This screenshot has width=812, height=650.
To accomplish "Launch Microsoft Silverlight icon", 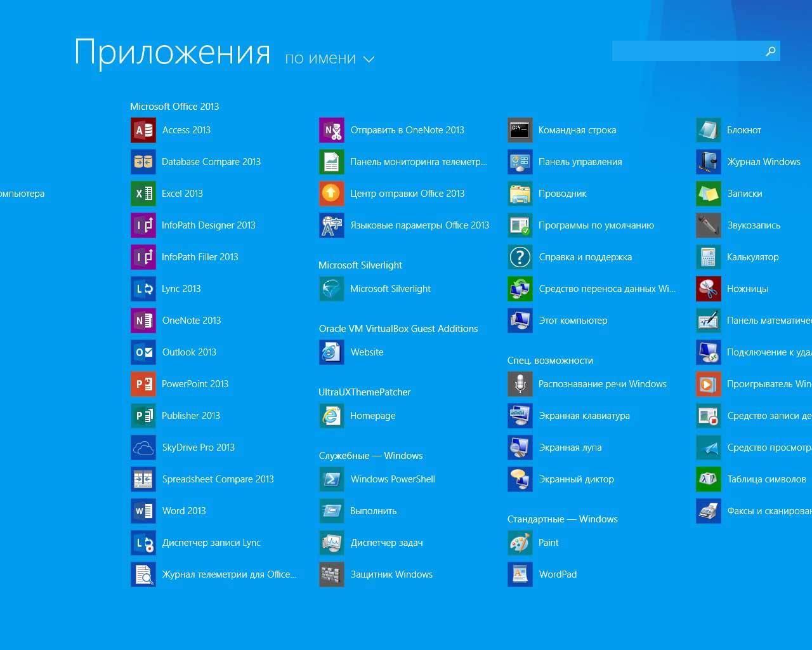I will [332, 289].
